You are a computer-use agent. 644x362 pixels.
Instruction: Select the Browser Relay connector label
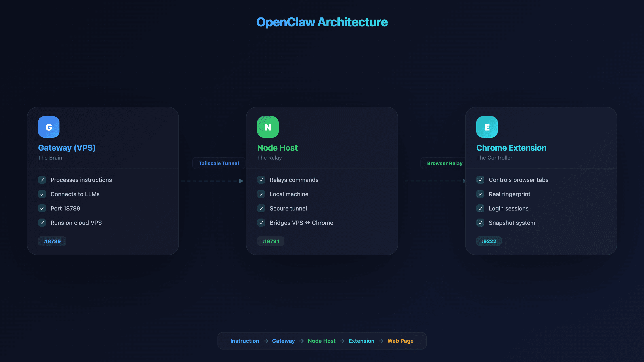click(445, 163)
